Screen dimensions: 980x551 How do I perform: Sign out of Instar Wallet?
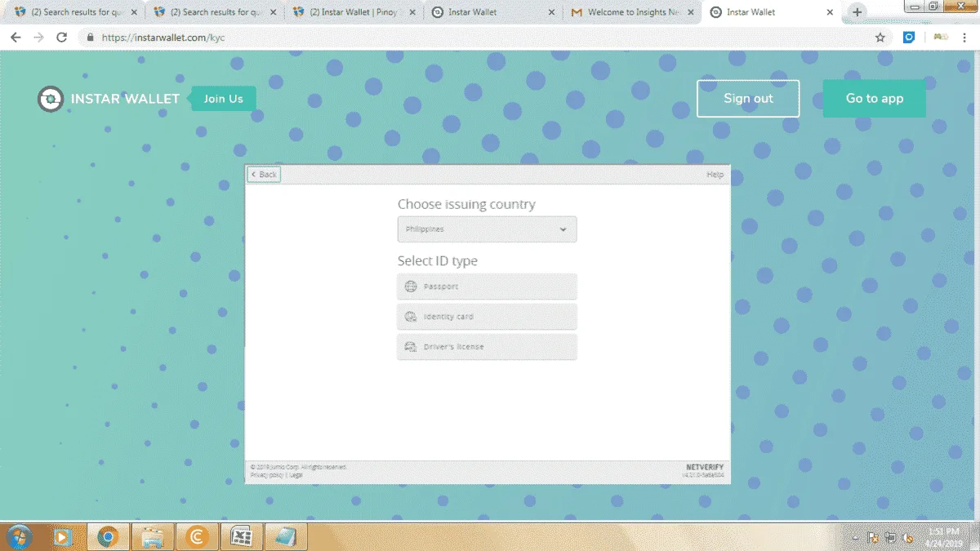tap(748, 99)
